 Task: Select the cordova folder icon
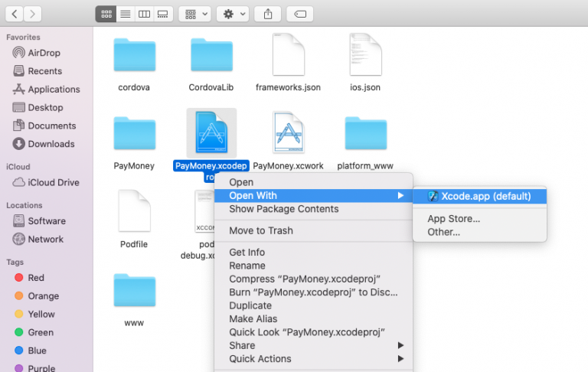(x=134, y=55)
